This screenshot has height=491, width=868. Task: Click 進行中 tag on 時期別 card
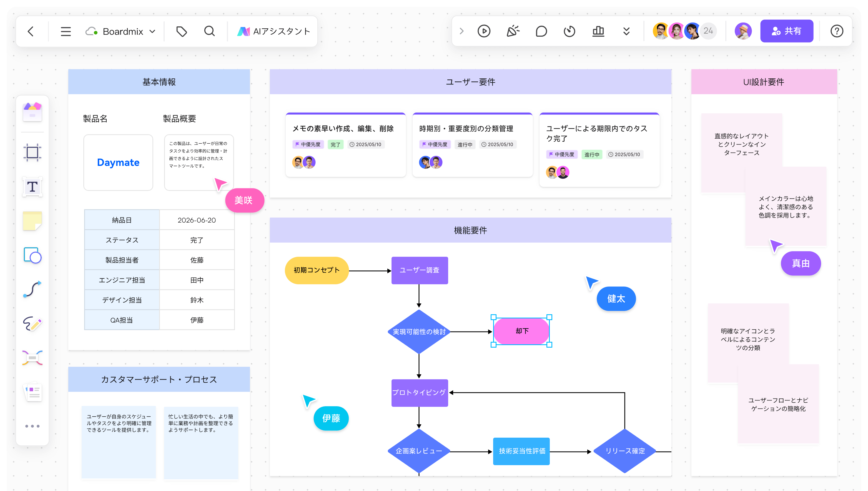(x=465, y=145)
